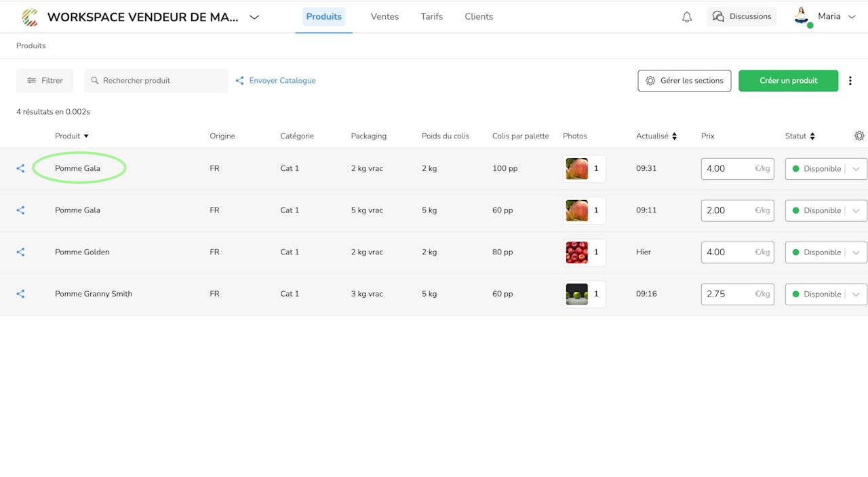Image resolution: width=868 pixels, height=477 pixels.
Task: Open Maria user account menu
Action: (x=825, y=17)
